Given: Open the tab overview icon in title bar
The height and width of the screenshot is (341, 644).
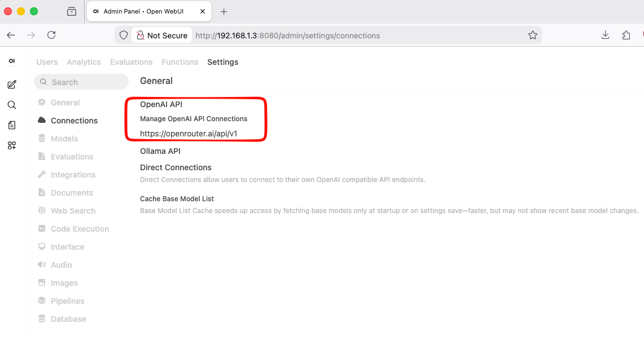Looking at the screenshot, I should click(72, 11).
